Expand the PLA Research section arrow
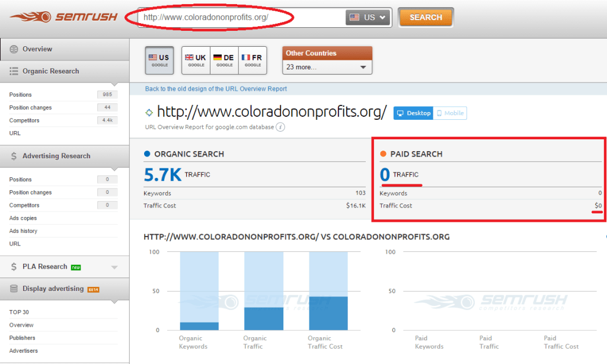The width and height of the screenshot is (607, 364). coord(114,267)
